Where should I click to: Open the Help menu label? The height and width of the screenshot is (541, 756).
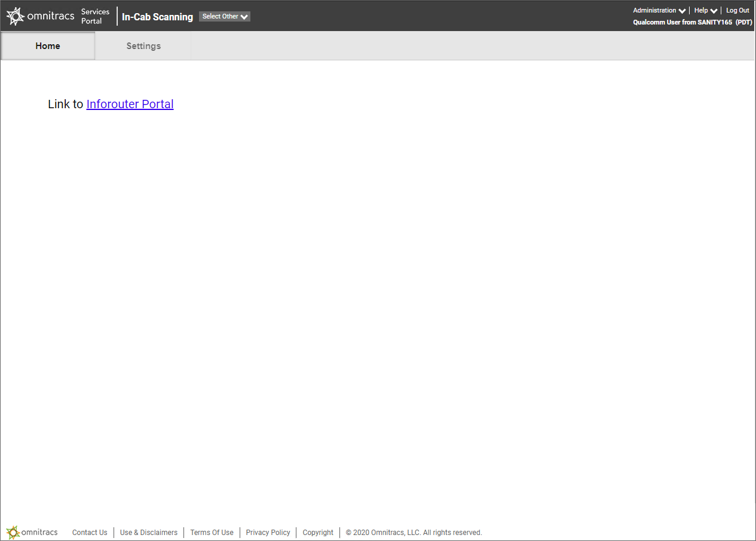pyautogui.click(x=700, y=10)
